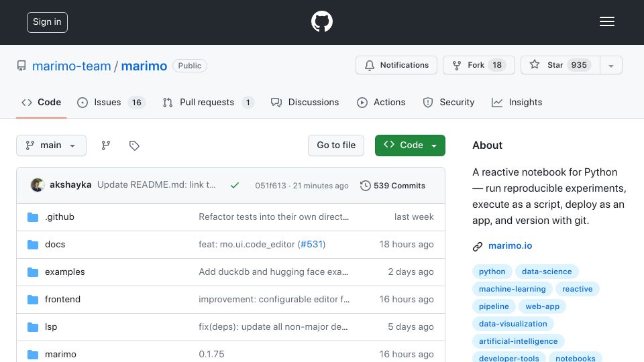Click the web-app topic tag
Viewport: 644px width, 362px height.
(543, 306)
